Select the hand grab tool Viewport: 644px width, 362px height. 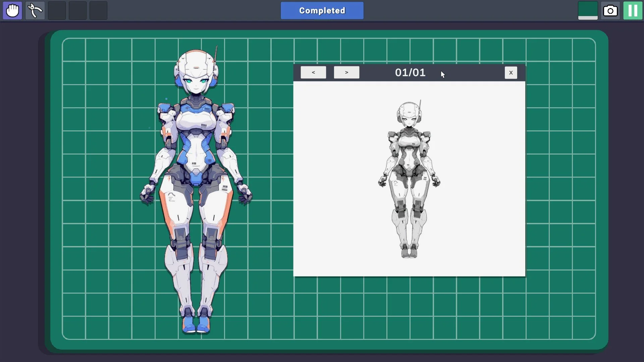[x=12, y=11]
